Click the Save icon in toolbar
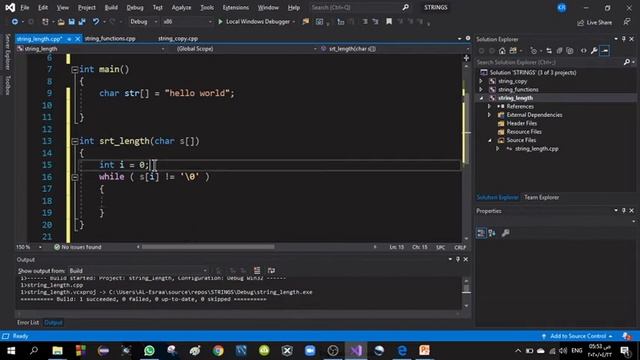The height and width of the screenshot is (360, 640). 71,22
